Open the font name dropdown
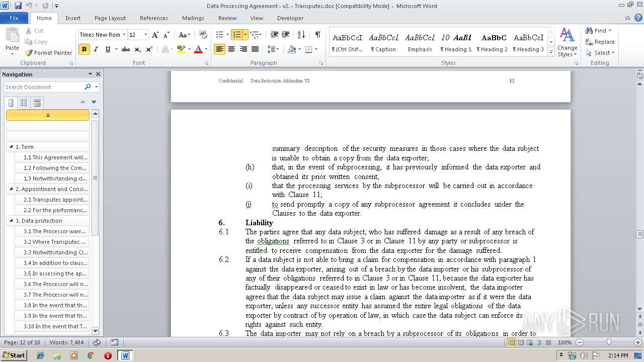644x362 pixels. coord(124,35)
